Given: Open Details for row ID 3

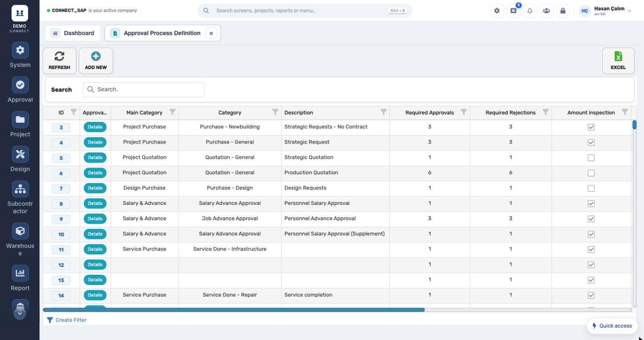Looking at the screenshot, I should 95,127.
